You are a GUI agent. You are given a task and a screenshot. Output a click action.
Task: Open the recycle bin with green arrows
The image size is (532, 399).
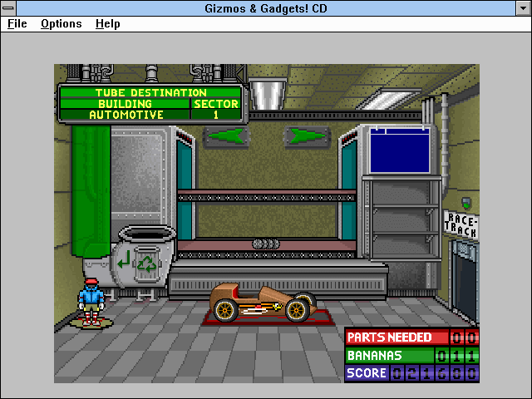(x=146, y=256)
